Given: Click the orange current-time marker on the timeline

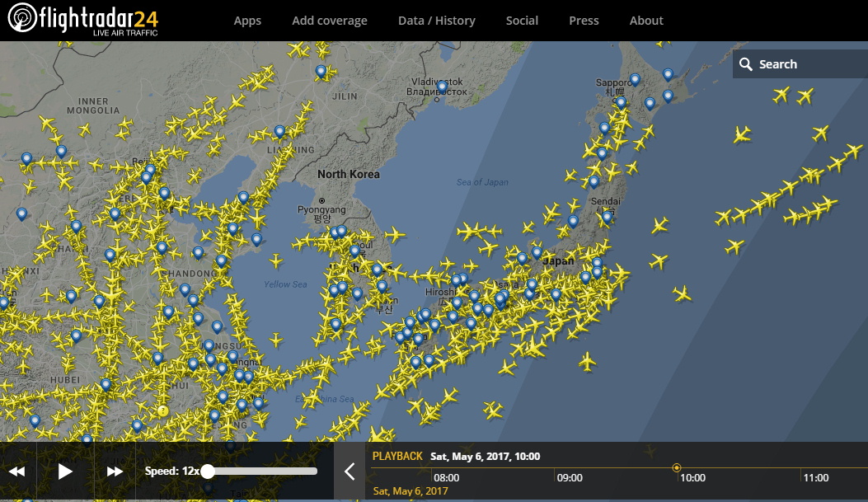Looking at the screenshot, I should click(677, 467).
